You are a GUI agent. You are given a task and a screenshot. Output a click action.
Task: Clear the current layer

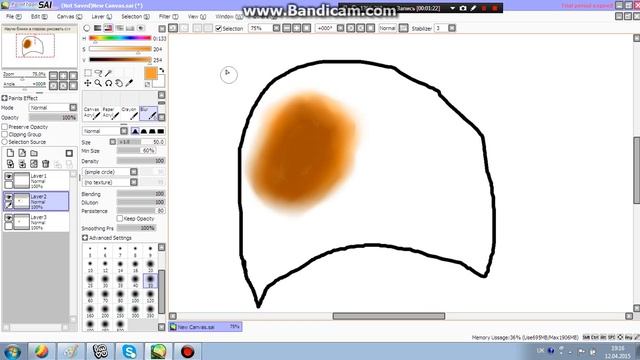coord(34,164)
